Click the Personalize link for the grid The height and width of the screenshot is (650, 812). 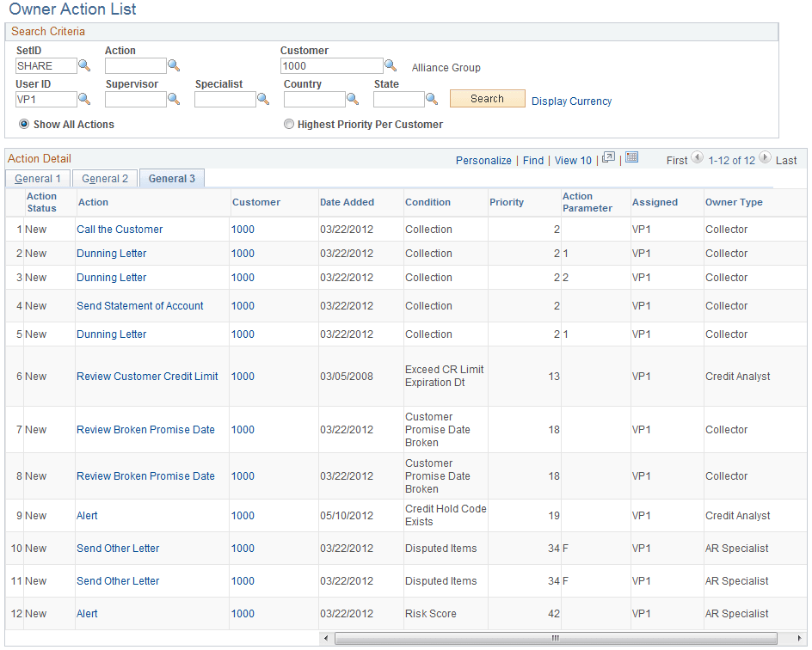point(483,160)
